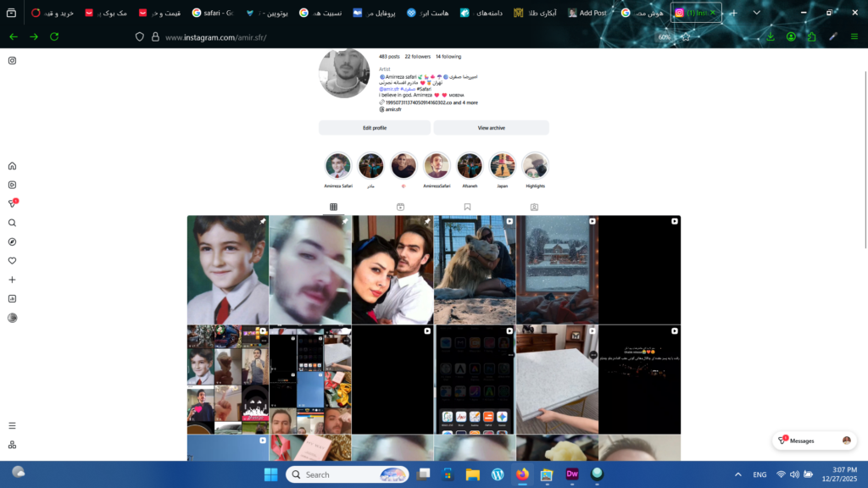This screenshot has height=488, width=868.
Task: Open the 22 followers link
Action: tap(416, 57)
